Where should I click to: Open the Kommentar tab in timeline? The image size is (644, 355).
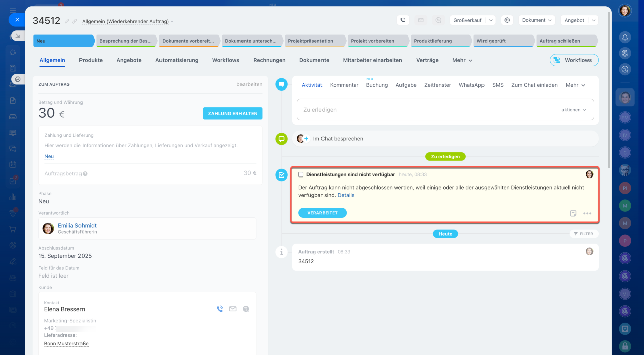[x=344, y=85]
